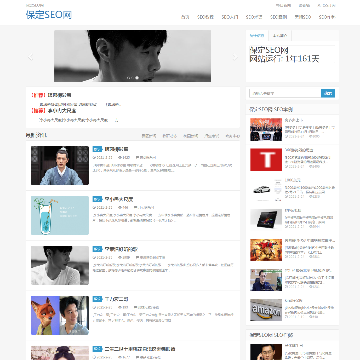The width and height of the screenshot is (360, 360).
Task: Open the colorful animated heroes thumbnail
Action: click(266, 250)
